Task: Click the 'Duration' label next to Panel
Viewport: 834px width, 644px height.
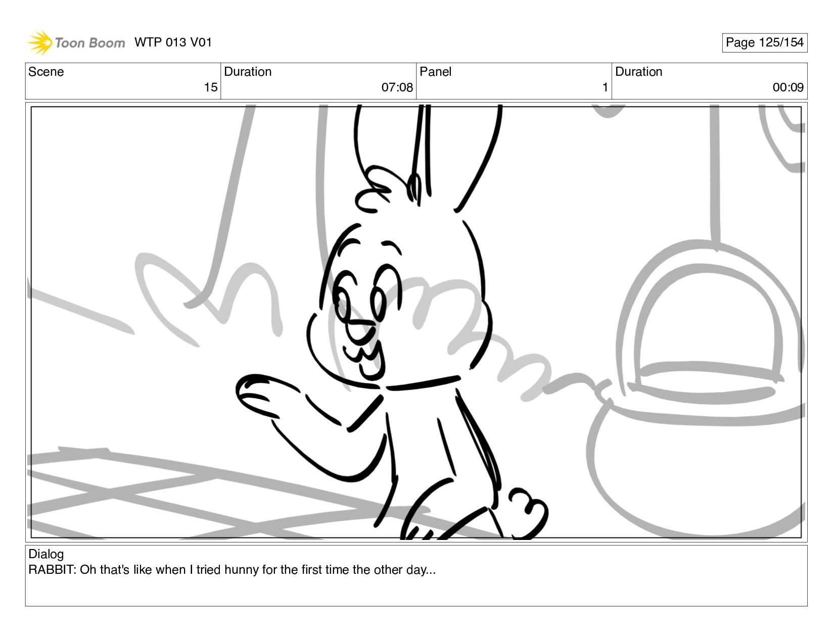Action: (x=638, y=72)
